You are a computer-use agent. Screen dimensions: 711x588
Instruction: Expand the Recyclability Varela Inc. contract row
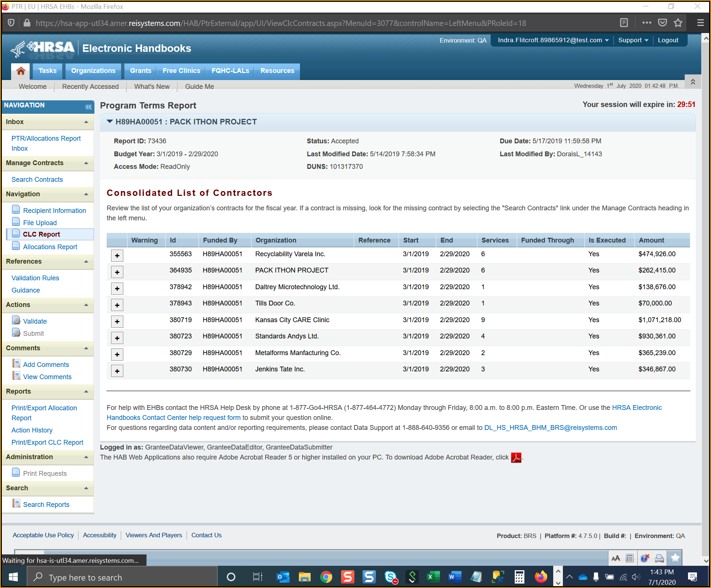(x=117, y=255)
